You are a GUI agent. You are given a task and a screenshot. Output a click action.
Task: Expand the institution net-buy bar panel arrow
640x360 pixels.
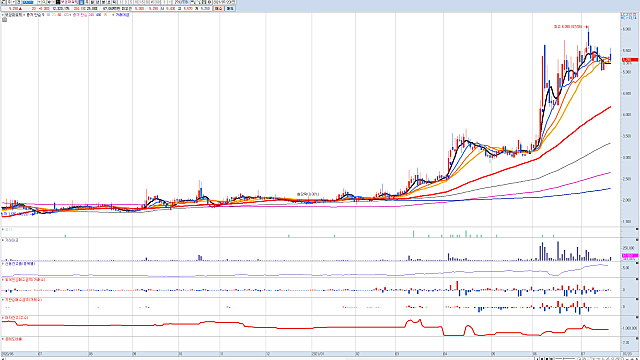[x=3, y=300]
